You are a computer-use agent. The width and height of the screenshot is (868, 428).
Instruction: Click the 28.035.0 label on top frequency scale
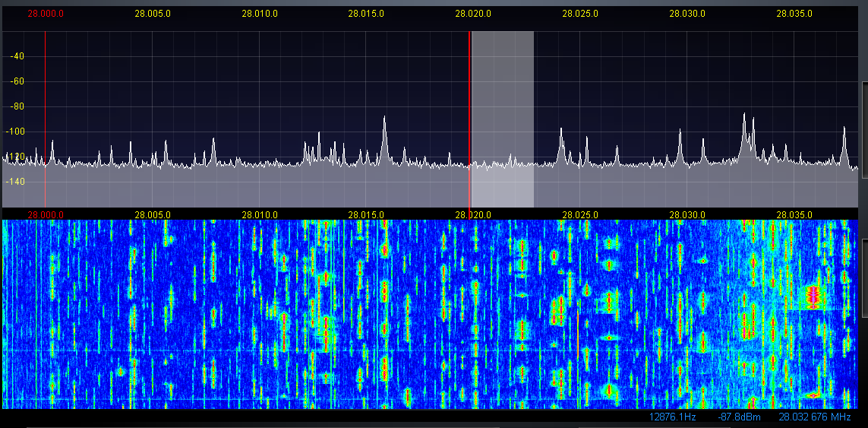794,14
